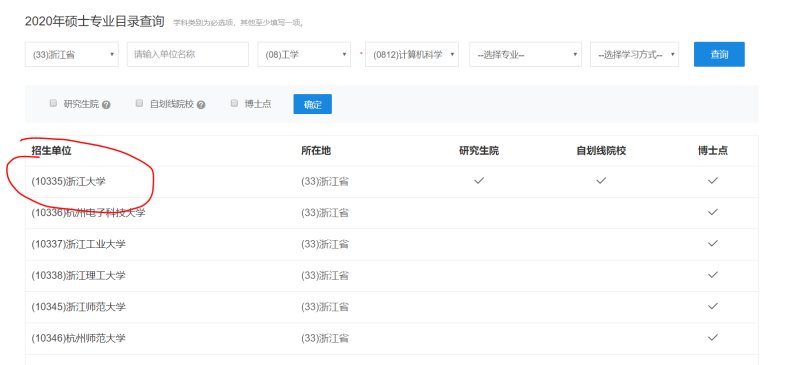This screenshot has height=365, width=800.
Task: Tick the 博士点 checkbox
Action: [235, 103]
